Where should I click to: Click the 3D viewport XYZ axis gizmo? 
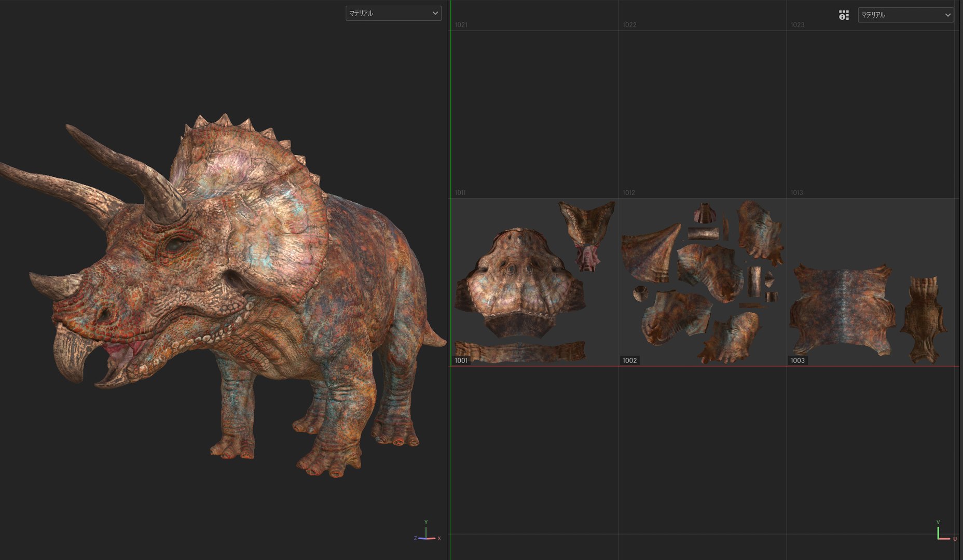[427, 532]
